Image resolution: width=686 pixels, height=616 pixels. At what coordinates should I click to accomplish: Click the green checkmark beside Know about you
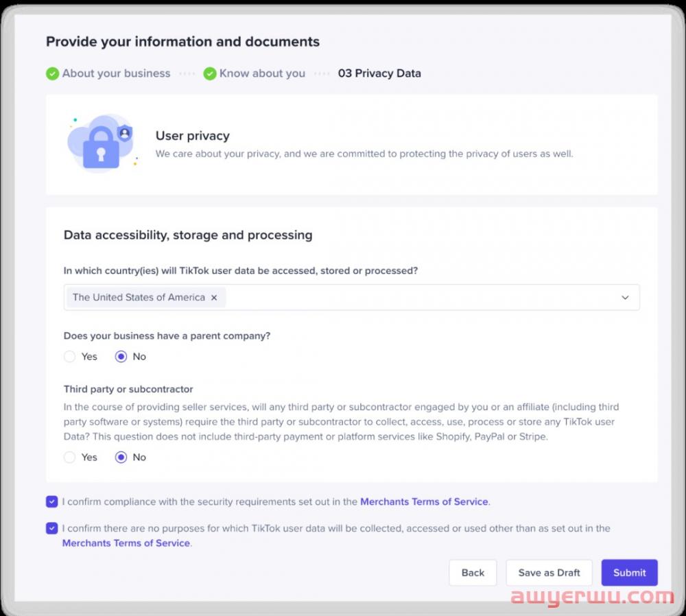pyautogui.click(x=210, y=73)
